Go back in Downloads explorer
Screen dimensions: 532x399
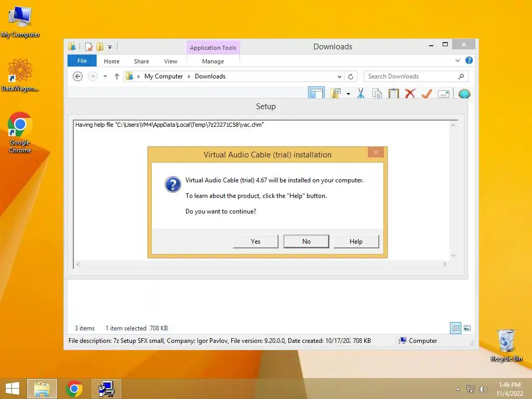click(x=78, y=76)
